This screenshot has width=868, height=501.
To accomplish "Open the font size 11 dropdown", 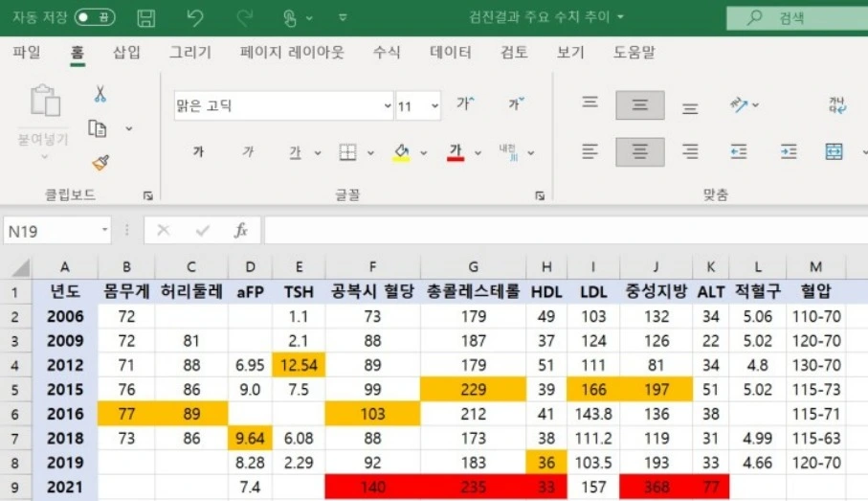I will click(x=434, y=105).
